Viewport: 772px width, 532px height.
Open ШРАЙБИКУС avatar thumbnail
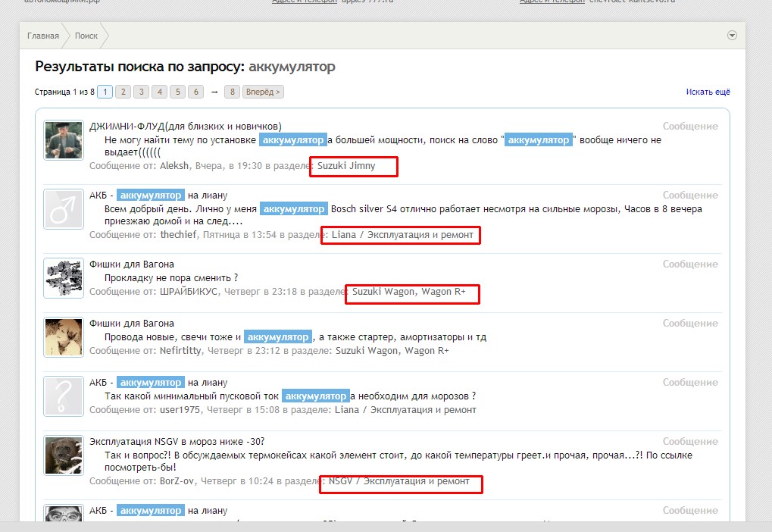pos(64,278)
